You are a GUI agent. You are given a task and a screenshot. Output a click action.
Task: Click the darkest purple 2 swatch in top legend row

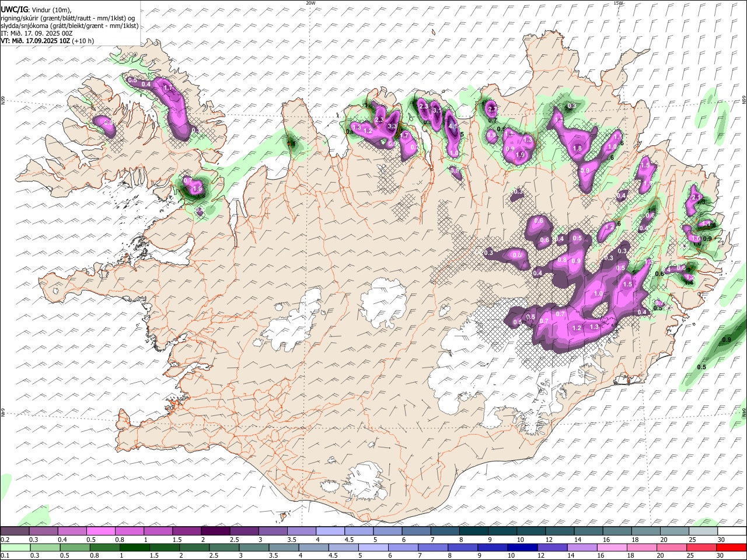click(x=215, y=531)
